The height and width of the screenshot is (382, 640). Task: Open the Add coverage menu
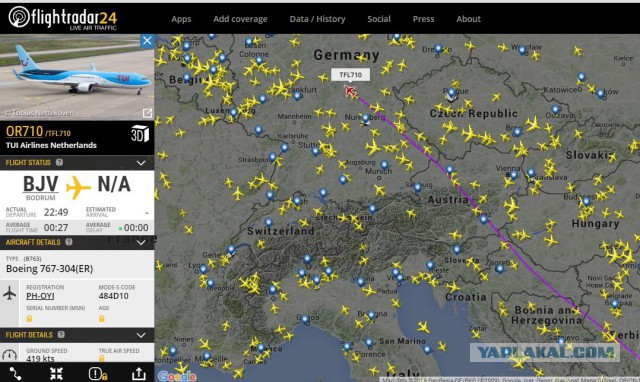click(240, 19)
